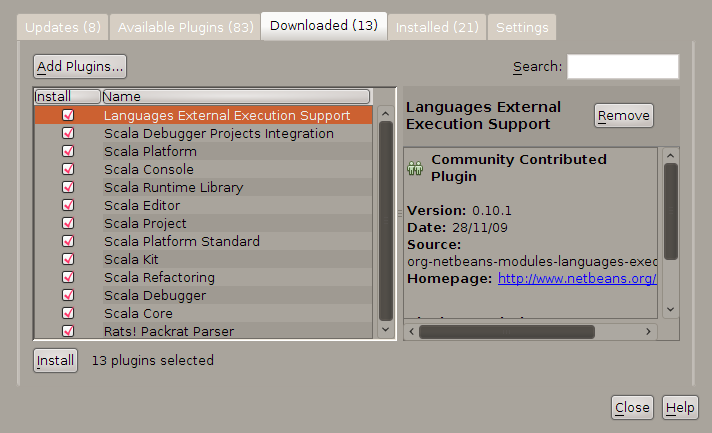Click the plugin list vertical scrollbar thumb
Screen dimensions: 712x433
click(x=386, y=221)
